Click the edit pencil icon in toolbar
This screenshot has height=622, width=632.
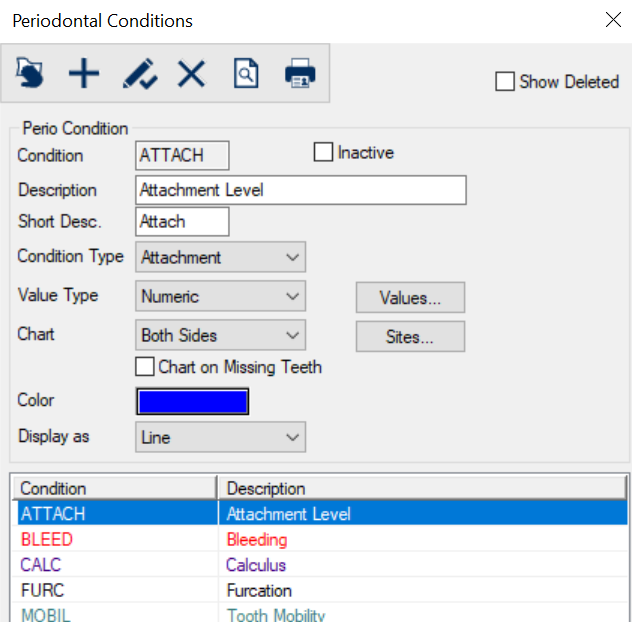(x=139, y=73)
